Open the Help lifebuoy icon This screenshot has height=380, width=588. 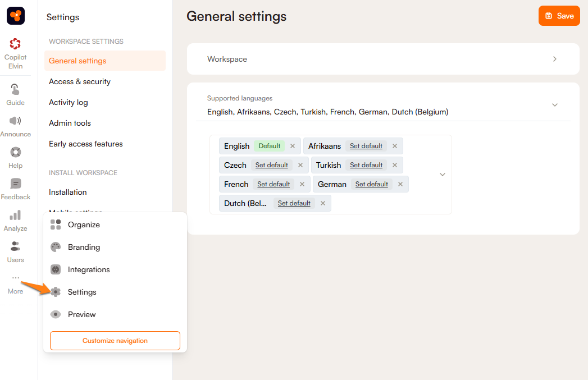[x=15, y=152]
